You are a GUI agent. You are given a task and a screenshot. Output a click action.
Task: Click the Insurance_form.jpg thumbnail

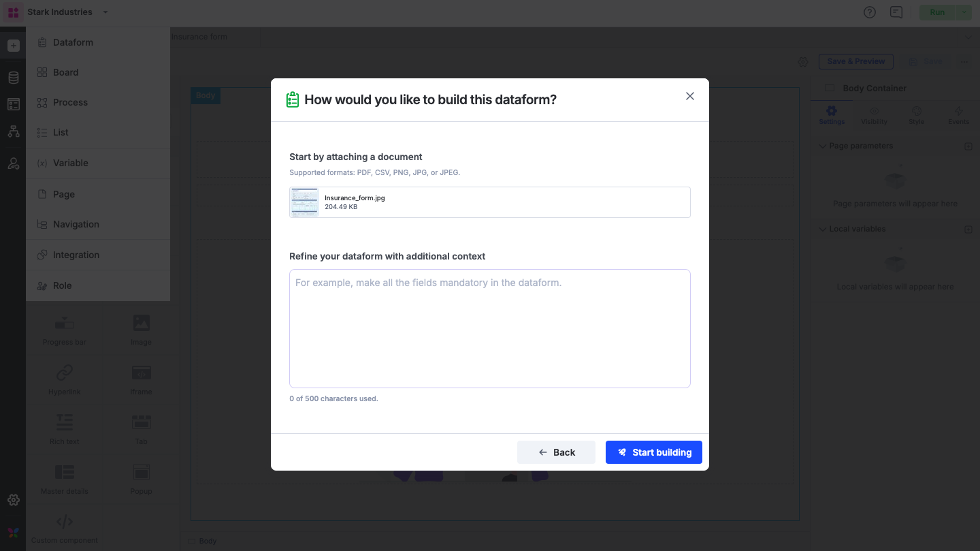pos(304,202)
